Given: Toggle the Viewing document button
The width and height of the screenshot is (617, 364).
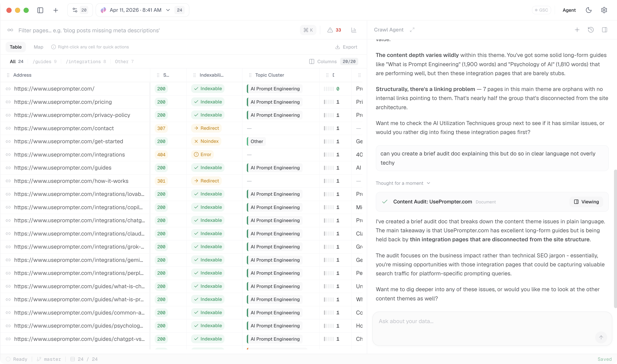Looking at the screenshot, I should coord(586,202).
